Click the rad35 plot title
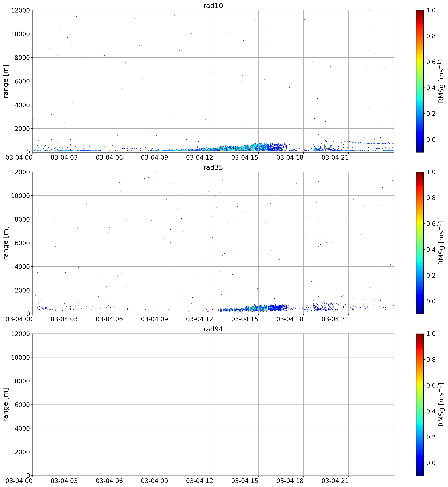 point(213,168)
